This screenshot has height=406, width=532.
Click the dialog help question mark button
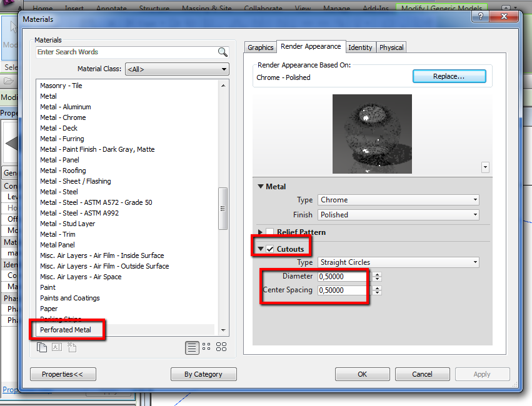[481, 16]
